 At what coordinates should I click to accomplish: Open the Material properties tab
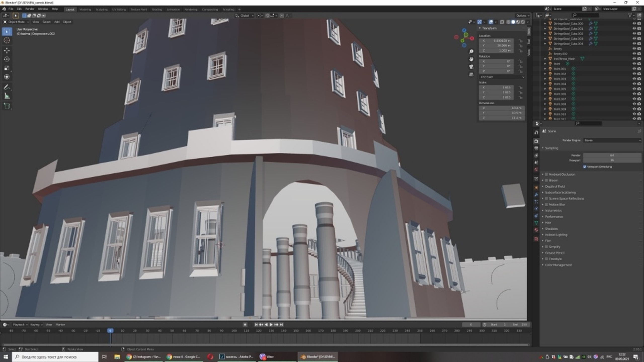(536, 230)
